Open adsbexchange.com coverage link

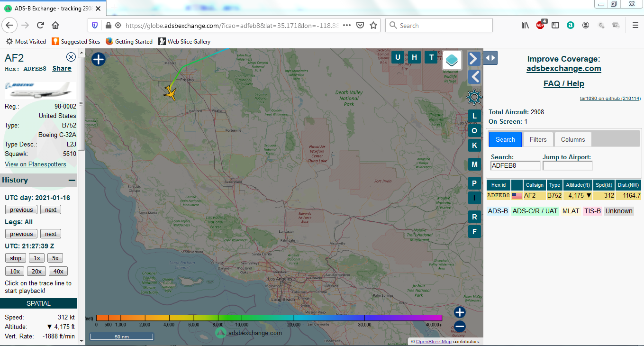564,68
